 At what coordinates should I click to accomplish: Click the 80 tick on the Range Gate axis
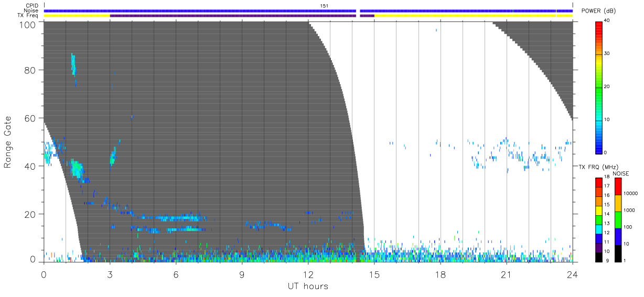tap(30, 70)
